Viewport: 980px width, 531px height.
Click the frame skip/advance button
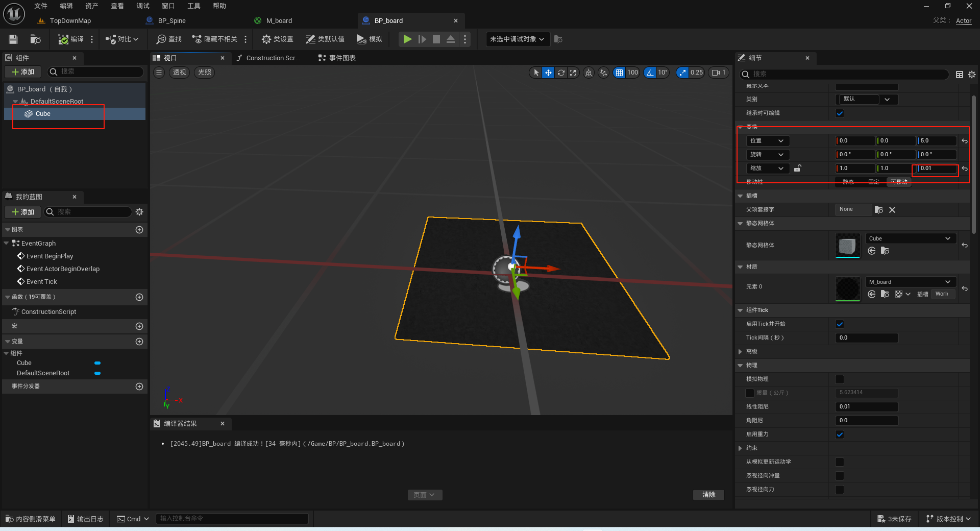tap(422, 39)
